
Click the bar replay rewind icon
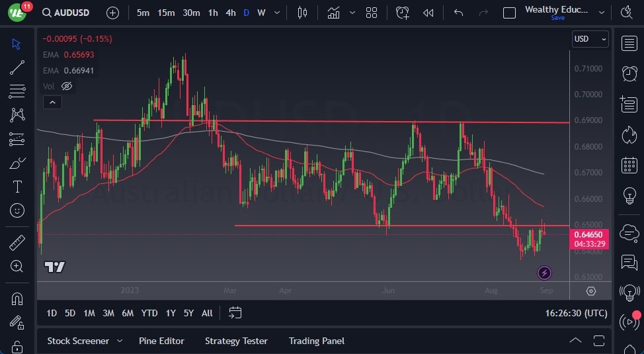point(428,13)
